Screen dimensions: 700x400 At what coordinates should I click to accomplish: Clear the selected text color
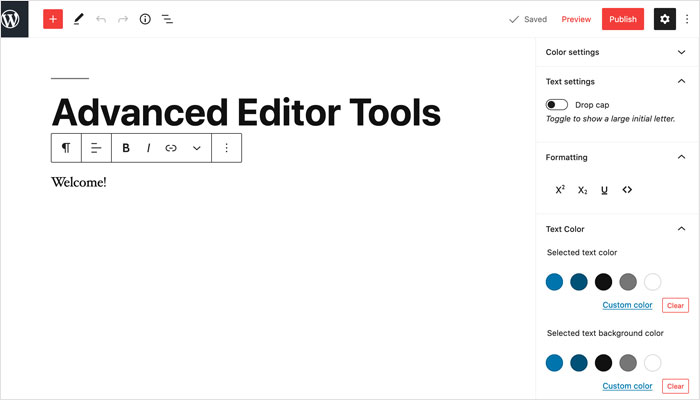675,305
